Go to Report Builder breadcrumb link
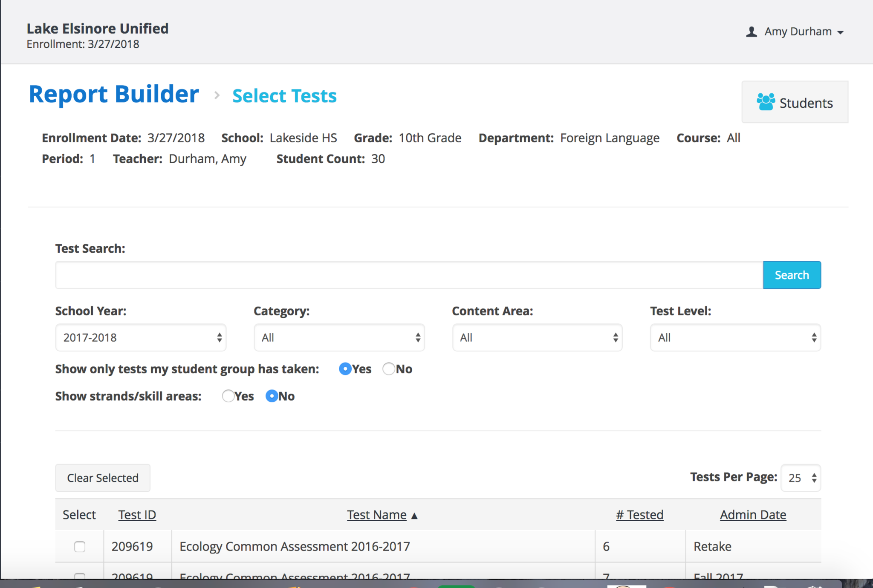The width and height of the screenshot is (873, 588). 114,94
